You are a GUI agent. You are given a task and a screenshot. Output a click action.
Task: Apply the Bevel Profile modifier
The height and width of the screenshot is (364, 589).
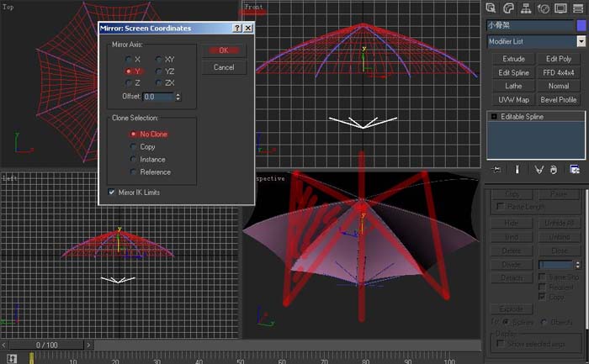[559, 100]
